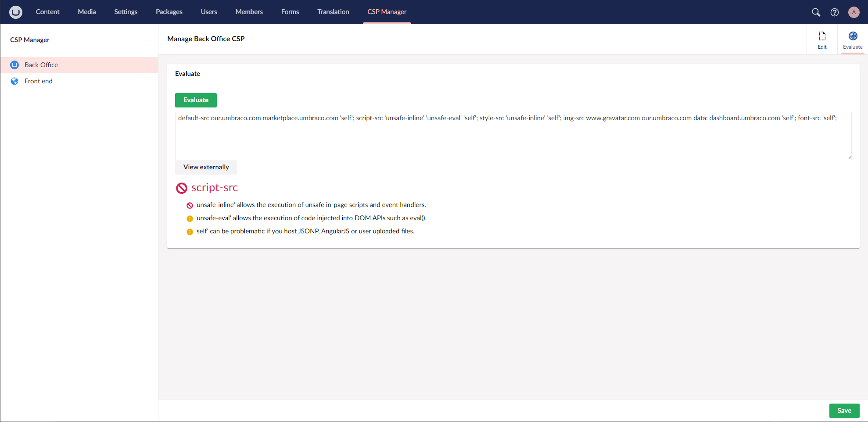Image resolution: width=868 pixels, height=422 pixels.
Task: Select Front end in the tree
Action: pyautogui.click(x=79, y=81)
